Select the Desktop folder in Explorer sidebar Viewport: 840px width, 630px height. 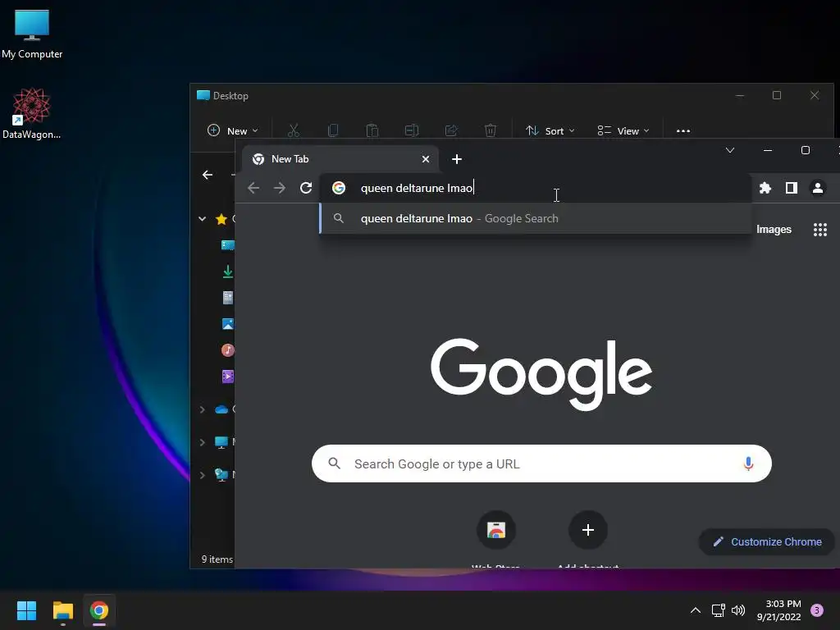228,245
